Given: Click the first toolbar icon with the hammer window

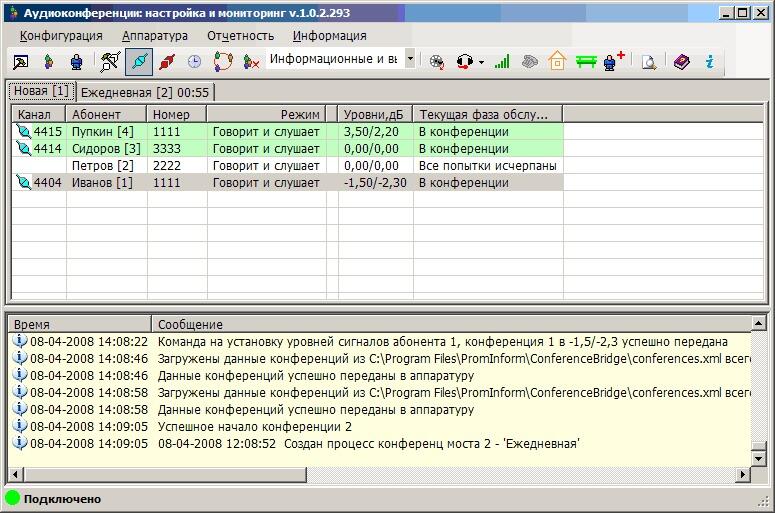Looking at the screenshot, I should (21, 62).
